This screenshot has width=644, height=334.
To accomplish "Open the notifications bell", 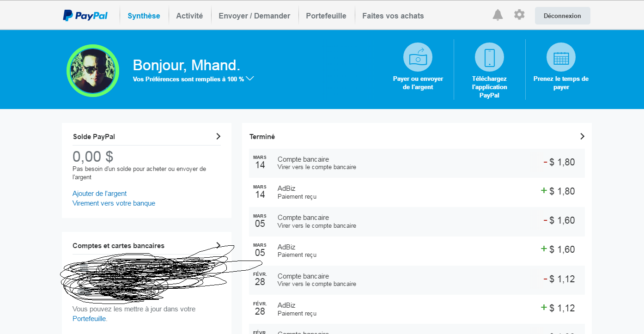I will tap(498, 15).
